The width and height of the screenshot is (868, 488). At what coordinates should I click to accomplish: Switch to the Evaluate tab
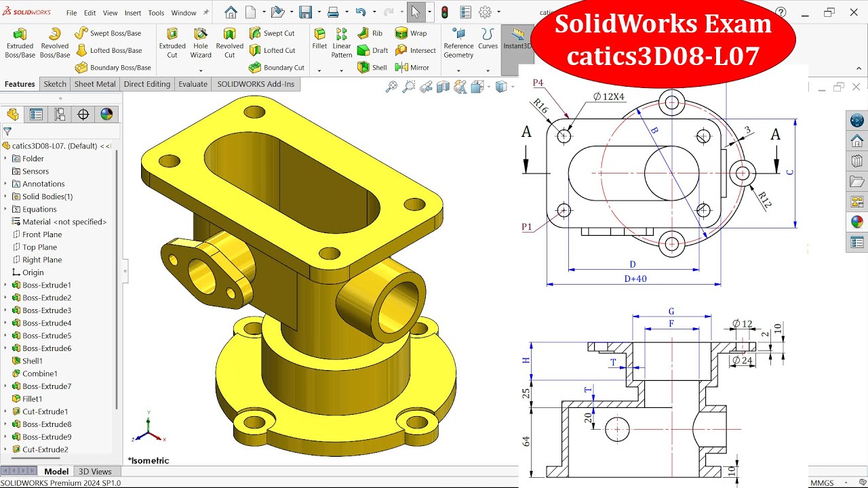pos(193,84)
